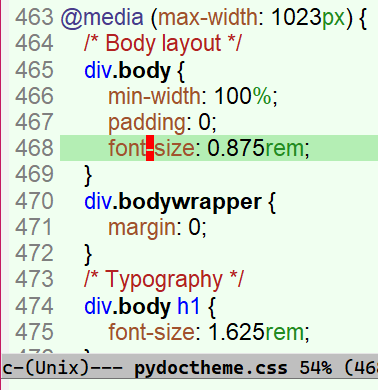Click line number 468 in the gutter
Viewport: 378px width, 390px height.
(x=34, y=148)
